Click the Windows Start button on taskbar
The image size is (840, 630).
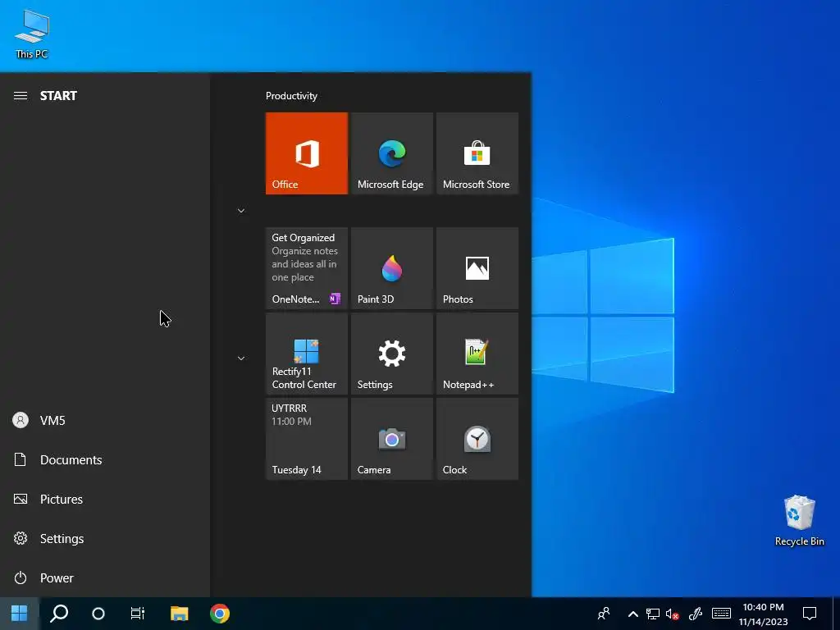(x=20, y=614)
